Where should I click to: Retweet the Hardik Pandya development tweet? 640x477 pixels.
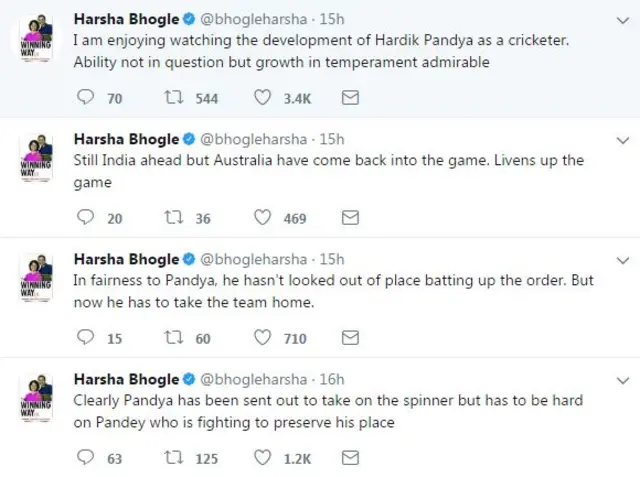pos(175,98)
